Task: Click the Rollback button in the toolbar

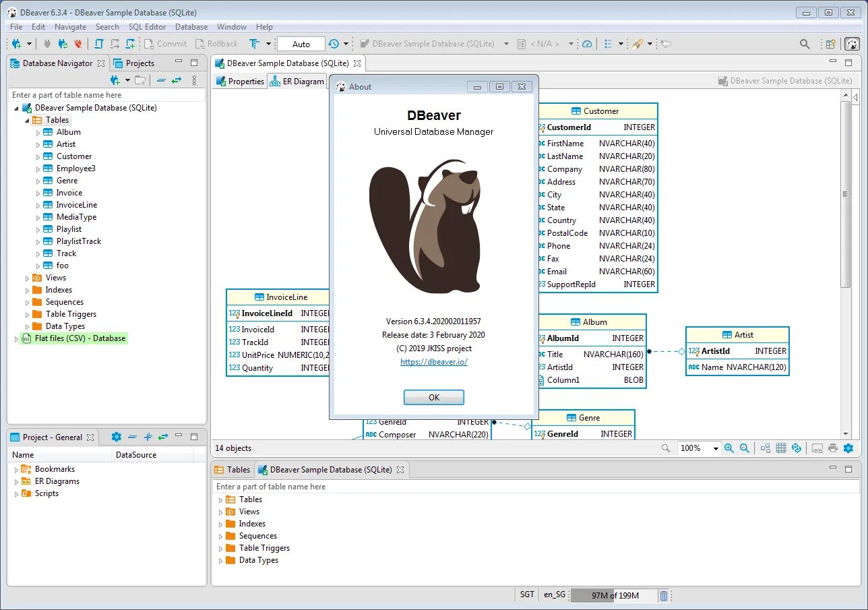Action: tap(217, 44)
